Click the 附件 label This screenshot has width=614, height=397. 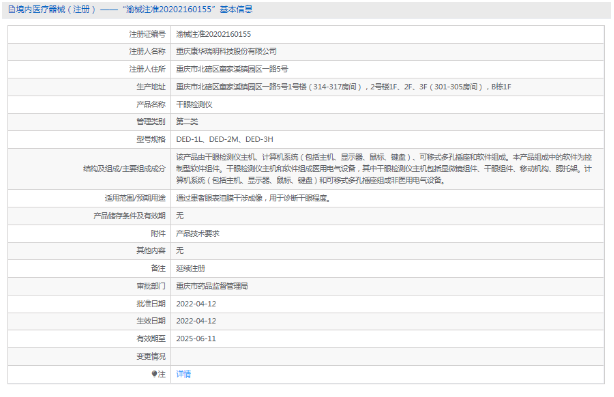coord(158,234)
